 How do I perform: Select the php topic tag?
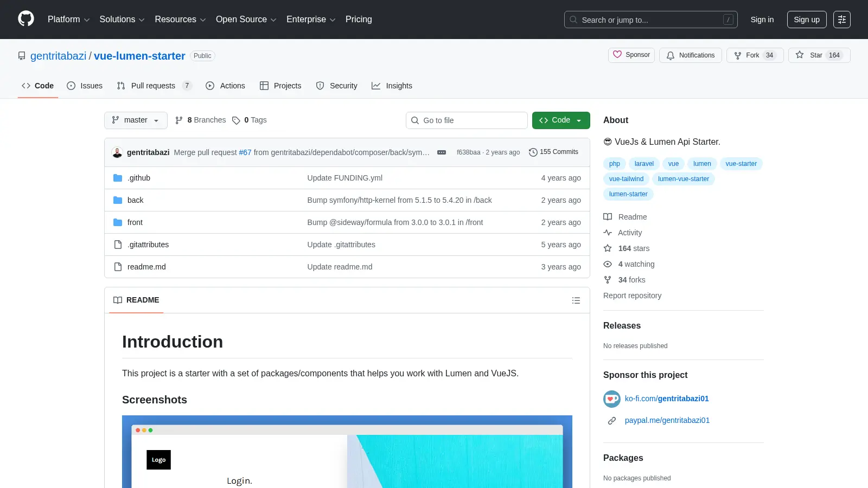click(x=615, y=164)
